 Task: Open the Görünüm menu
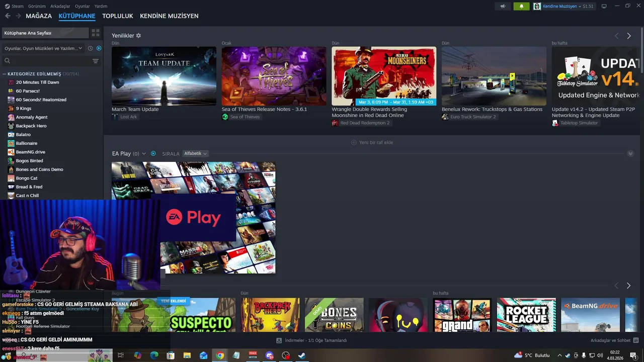[x=37, y=6]
